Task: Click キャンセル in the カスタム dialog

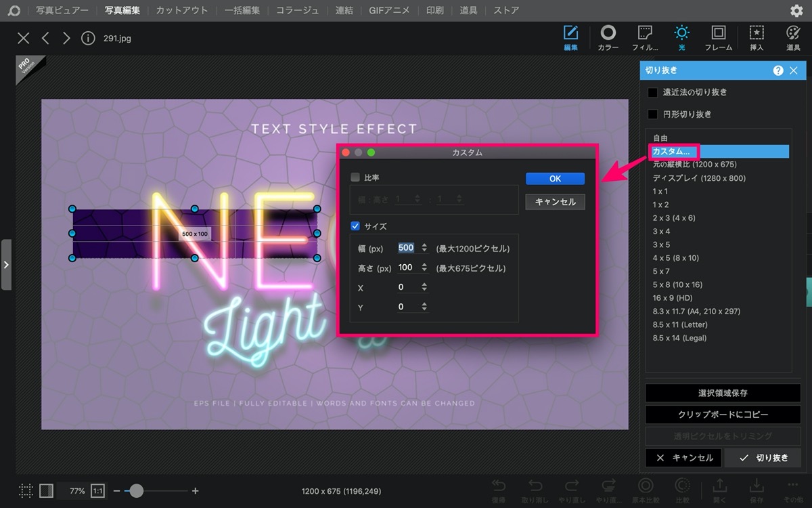Action: point(555,202)
